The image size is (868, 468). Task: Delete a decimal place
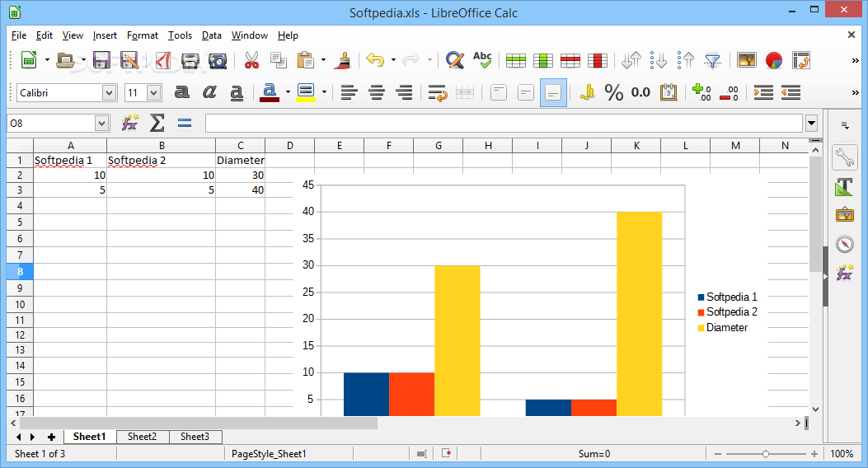pos(729,92)
